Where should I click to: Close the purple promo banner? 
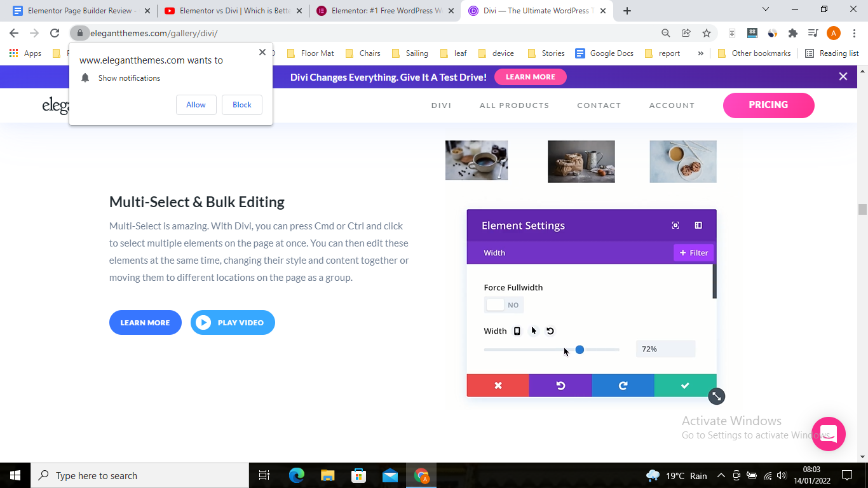click(843, 77)
